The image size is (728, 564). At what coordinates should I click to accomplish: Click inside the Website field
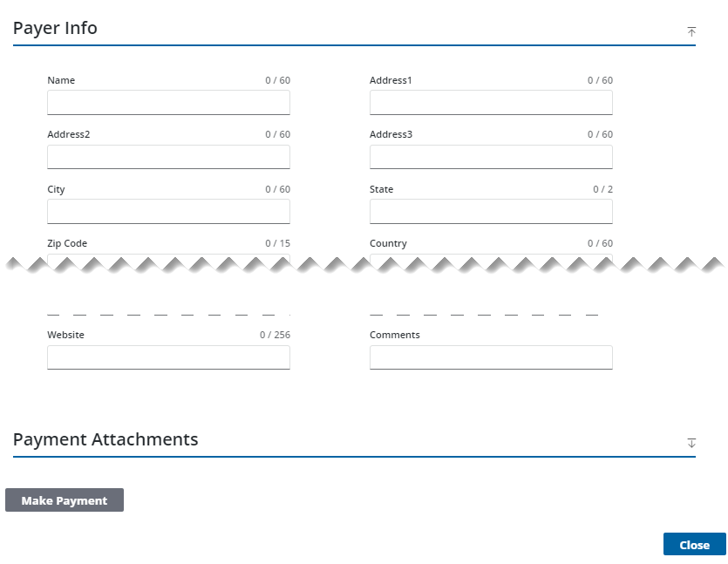coord(168,357)
